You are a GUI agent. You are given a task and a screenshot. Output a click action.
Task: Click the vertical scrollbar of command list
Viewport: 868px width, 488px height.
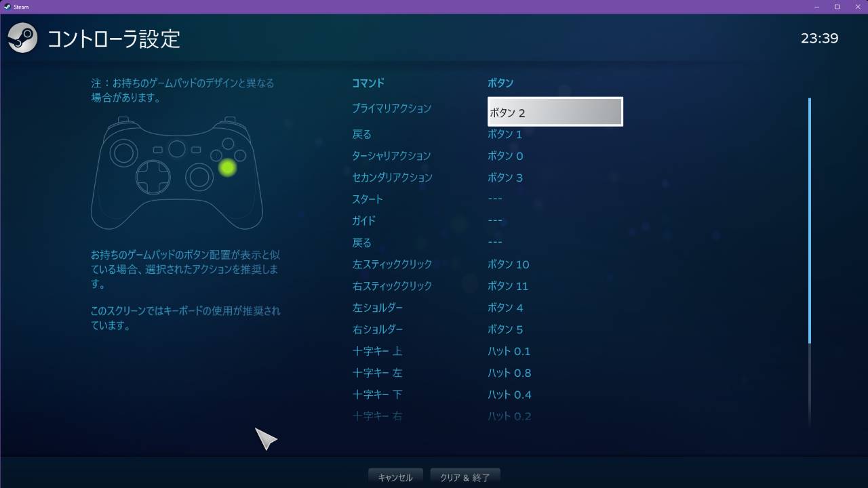coord(809,220)
